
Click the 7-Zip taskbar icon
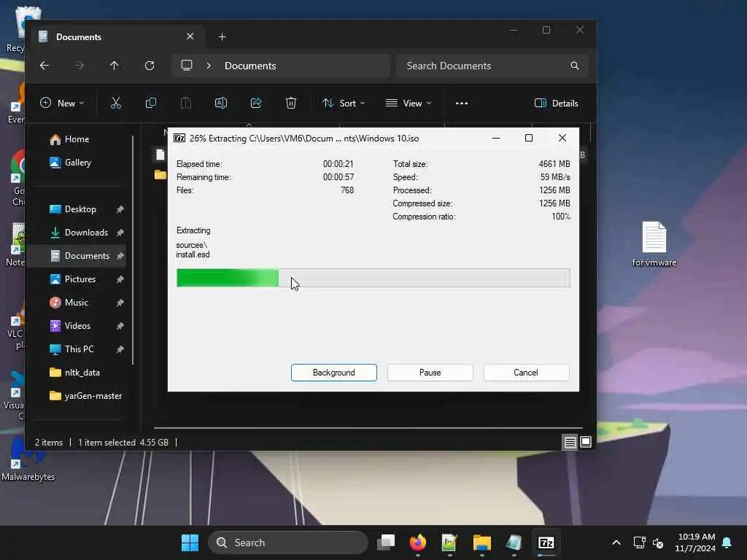point(546,542)
